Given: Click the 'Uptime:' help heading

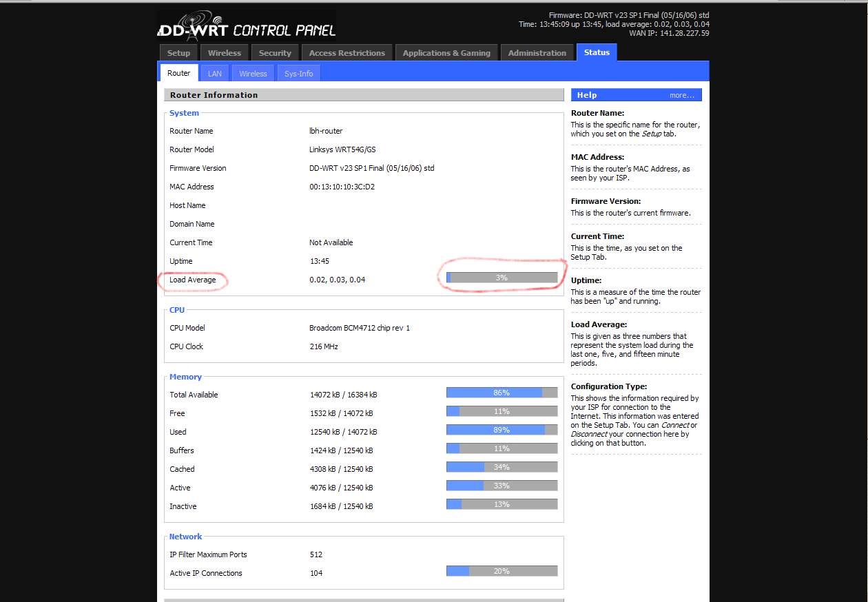Looking at the screenshot, I should click(x=586, y=280).
